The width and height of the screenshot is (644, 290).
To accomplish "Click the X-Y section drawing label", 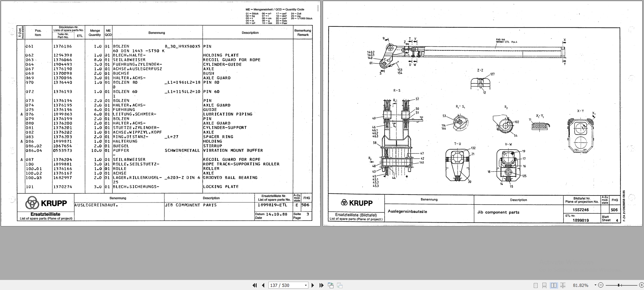I will point(580,111).
